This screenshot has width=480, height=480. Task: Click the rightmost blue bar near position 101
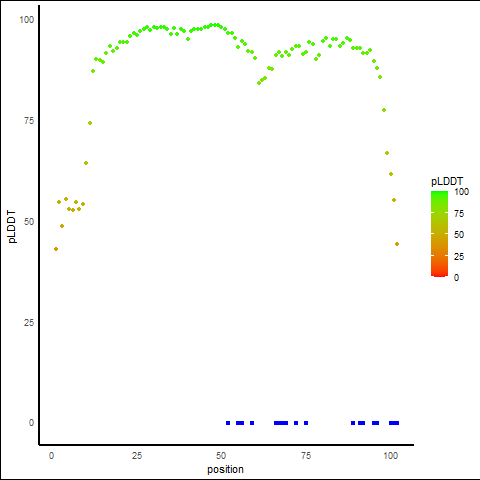394,423
